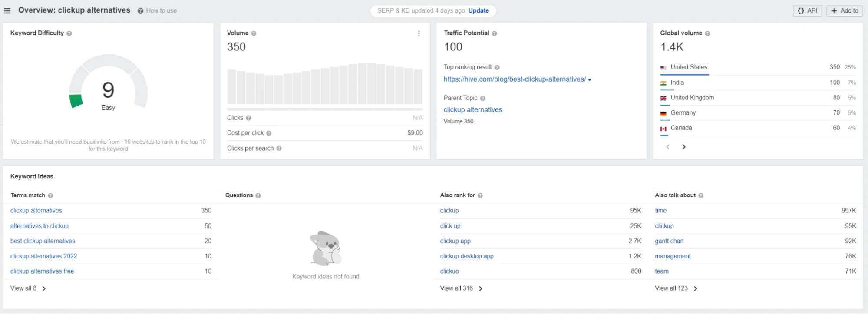Open the hive.com top ranking result link
Screen dimensions: 868x314
click(515, 79)
